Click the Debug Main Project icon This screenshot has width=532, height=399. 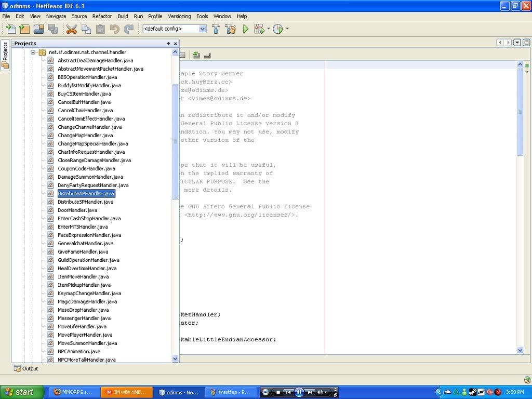point(259,29)
